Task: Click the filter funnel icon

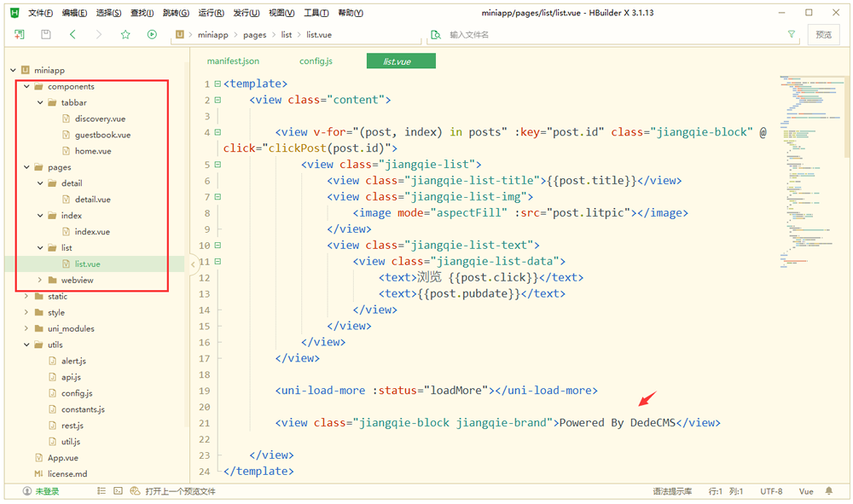Action: pos(791,35)
